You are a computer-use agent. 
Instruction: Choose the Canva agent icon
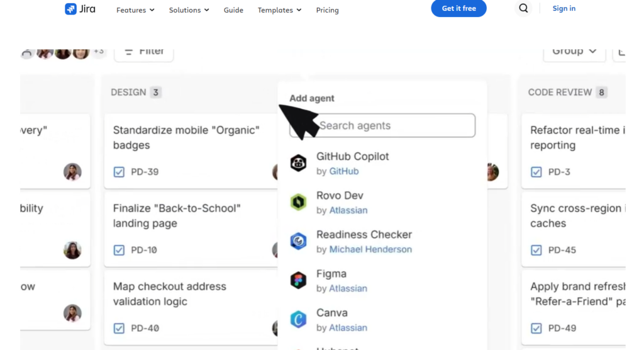click(x=299, y=319)
